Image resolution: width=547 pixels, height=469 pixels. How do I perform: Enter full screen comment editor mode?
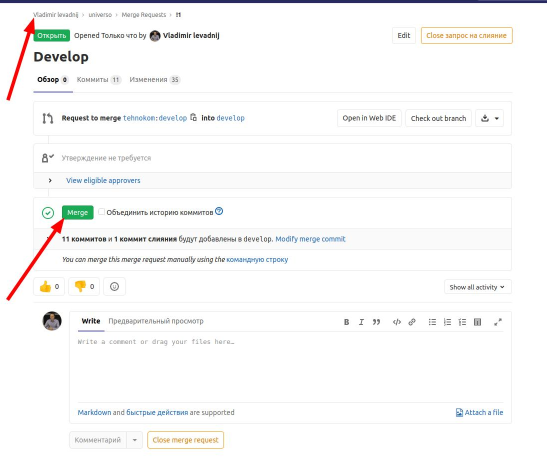click(498, 322)
